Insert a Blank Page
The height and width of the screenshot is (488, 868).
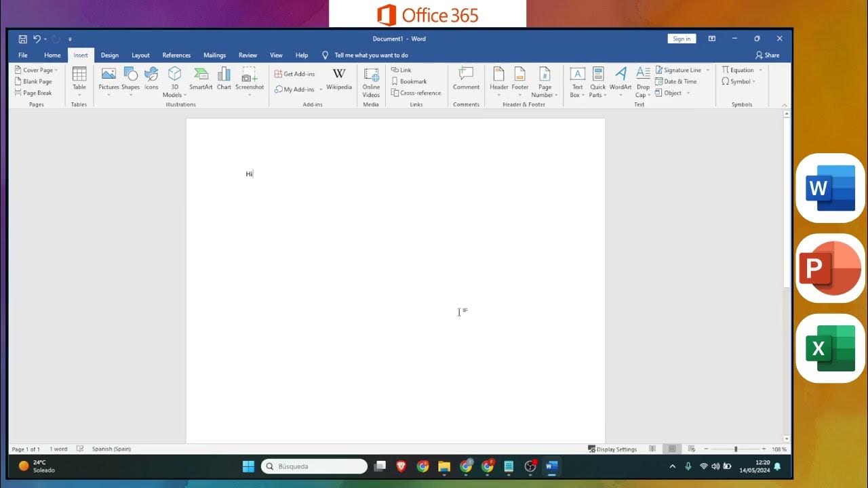tap(33, 81)
